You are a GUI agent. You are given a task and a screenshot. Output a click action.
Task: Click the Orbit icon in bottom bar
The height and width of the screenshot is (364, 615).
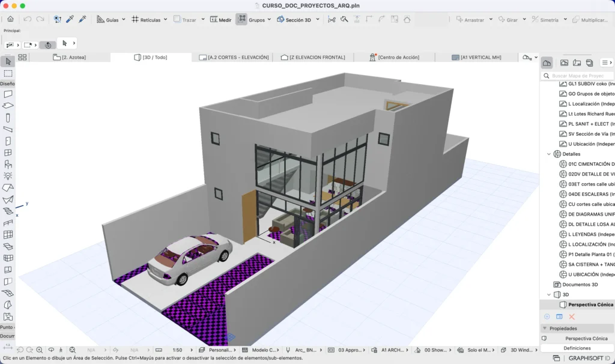[51, 350]
